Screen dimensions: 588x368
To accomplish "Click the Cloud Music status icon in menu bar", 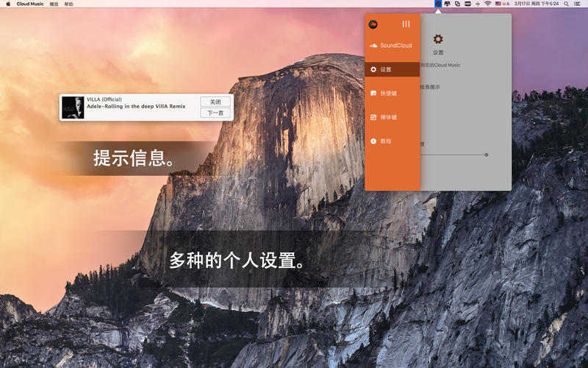I will pyautogui.click(x=438, y=4).
